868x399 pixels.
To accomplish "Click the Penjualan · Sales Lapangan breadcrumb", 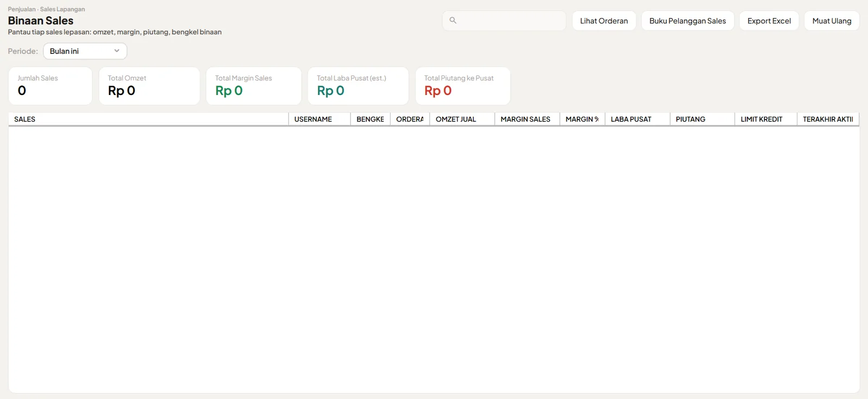I will (x=46, y=9).
